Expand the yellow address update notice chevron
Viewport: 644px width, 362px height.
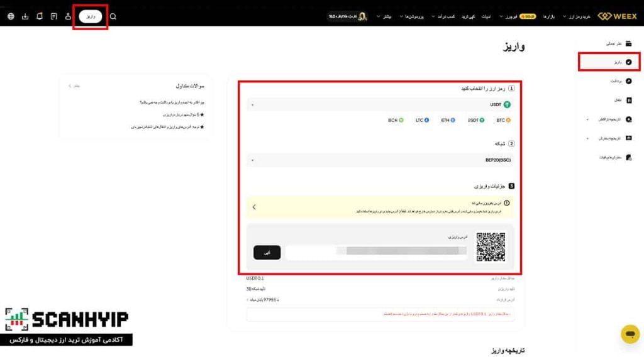[x=254, y=207]
